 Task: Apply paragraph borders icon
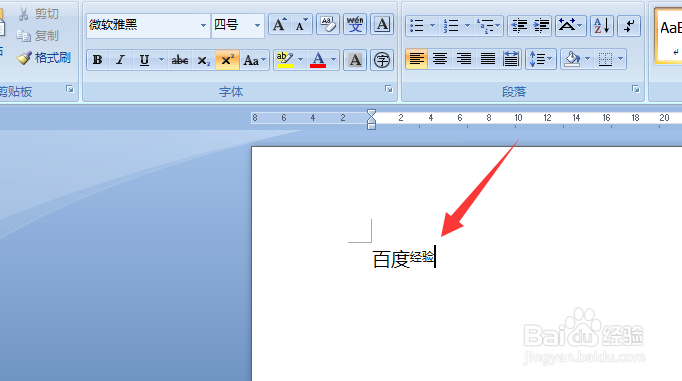(605, 59)
